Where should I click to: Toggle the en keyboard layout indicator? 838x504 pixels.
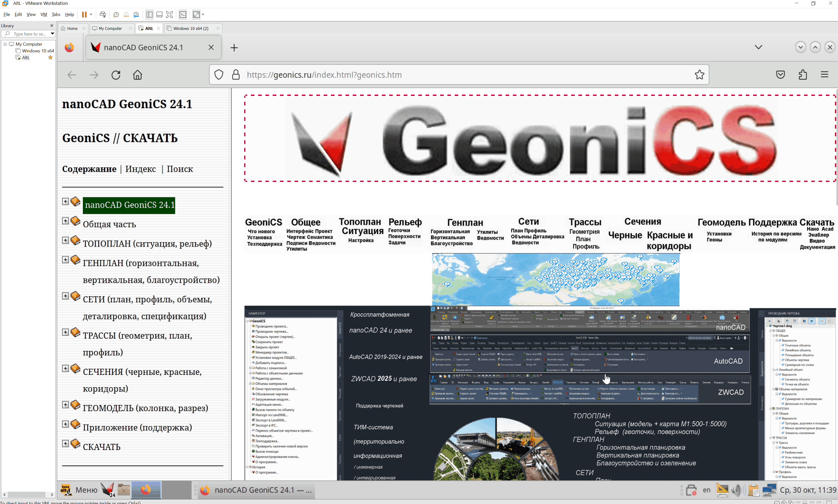707,490
